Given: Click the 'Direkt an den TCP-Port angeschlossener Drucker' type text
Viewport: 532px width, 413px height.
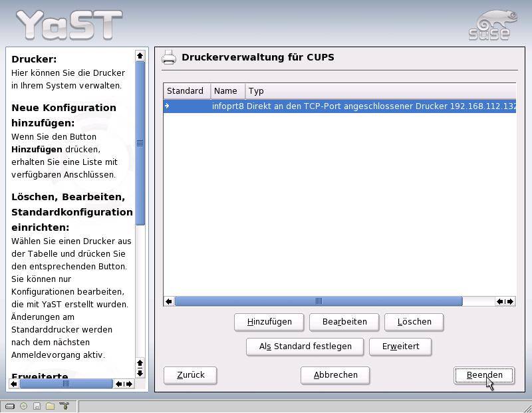Looking at the screenshot, I should pos(346,106).
